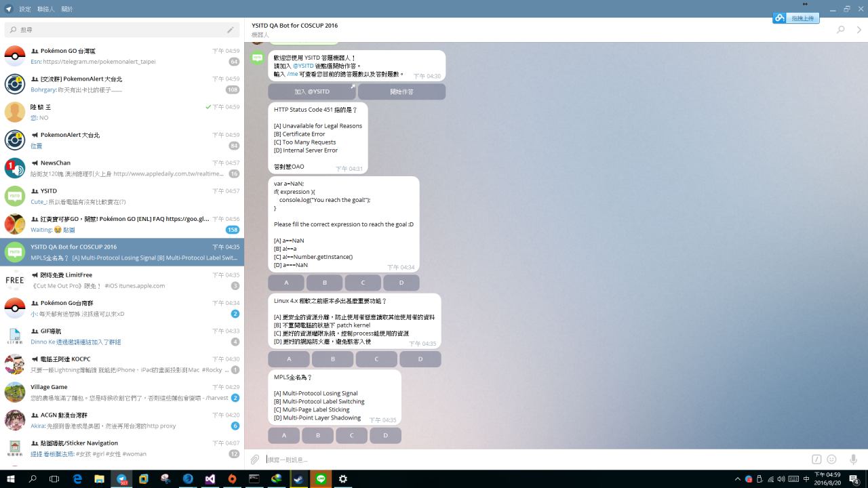This screenshot has height=488, width=868.
Task: Answer B for the NaN expression question
Action: pos(324,283)
